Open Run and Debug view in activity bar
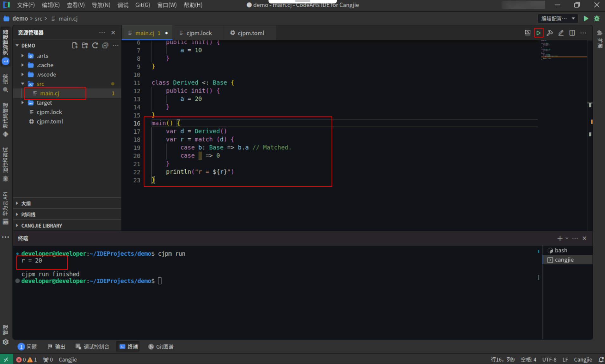 click(5, 164)
